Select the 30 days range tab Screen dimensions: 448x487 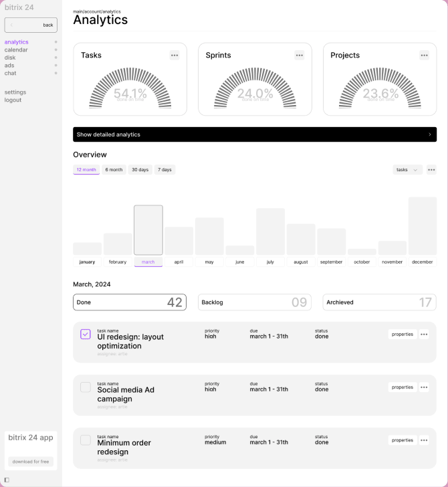(140, 170)
